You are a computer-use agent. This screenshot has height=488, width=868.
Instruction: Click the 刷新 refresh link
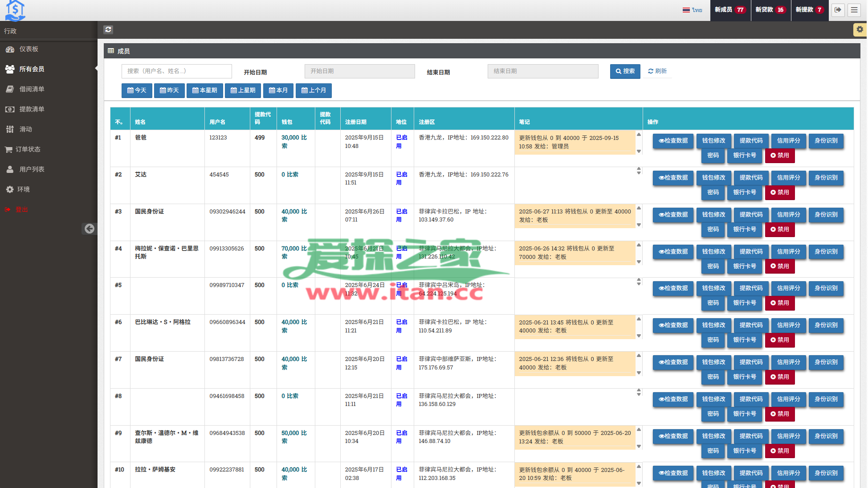(x=657, y=71)
